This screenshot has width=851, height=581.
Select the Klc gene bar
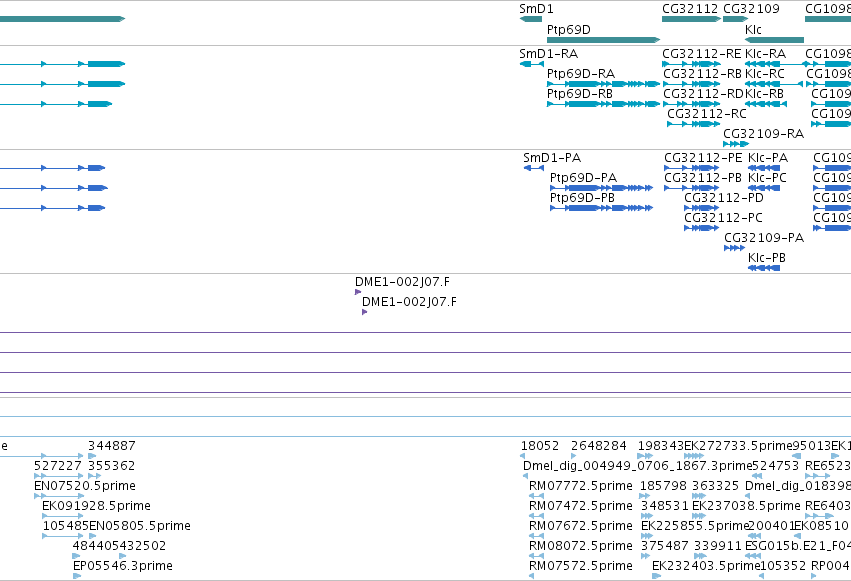click(774, 40)
